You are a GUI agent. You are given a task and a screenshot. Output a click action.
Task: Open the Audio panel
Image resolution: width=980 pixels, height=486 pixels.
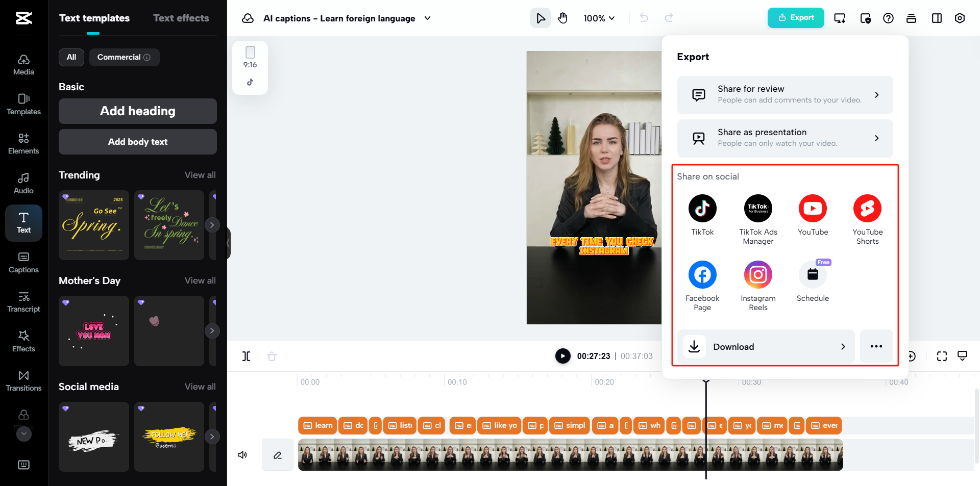(x=23, y=183)
